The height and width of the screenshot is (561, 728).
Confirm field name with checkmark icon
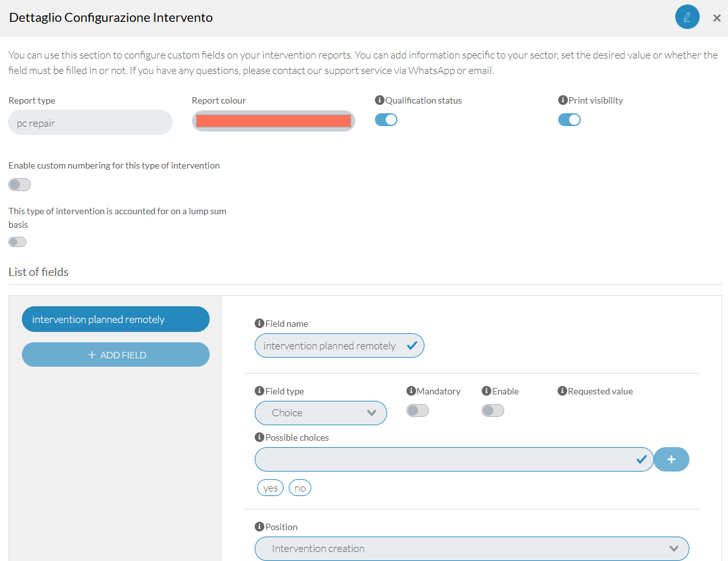(412, 345)
